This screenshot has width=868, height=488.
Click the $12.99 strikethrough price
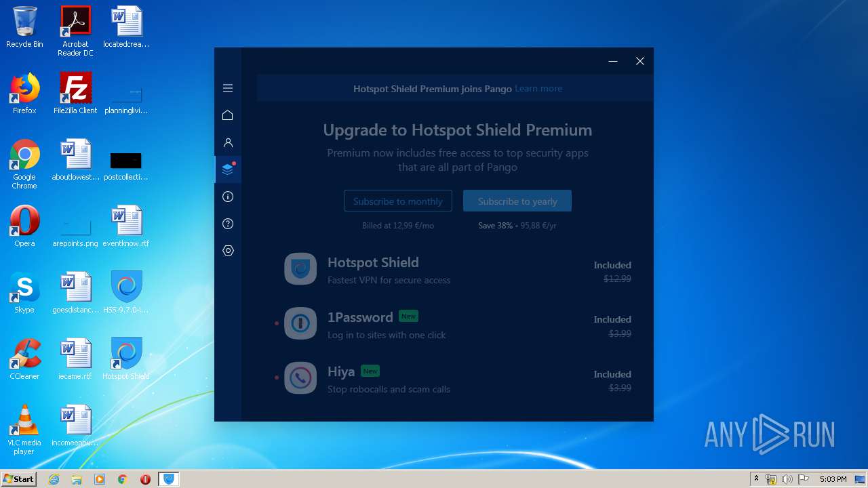617,279
